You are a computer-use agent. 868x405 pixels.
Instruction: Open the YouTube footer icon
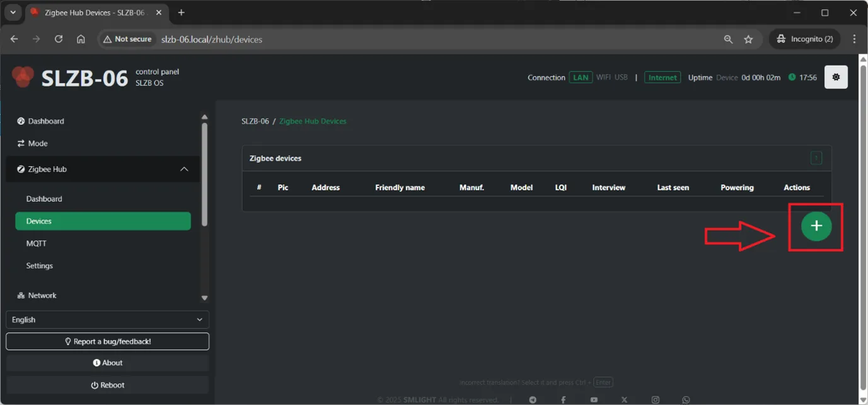[x=594, y=400]
